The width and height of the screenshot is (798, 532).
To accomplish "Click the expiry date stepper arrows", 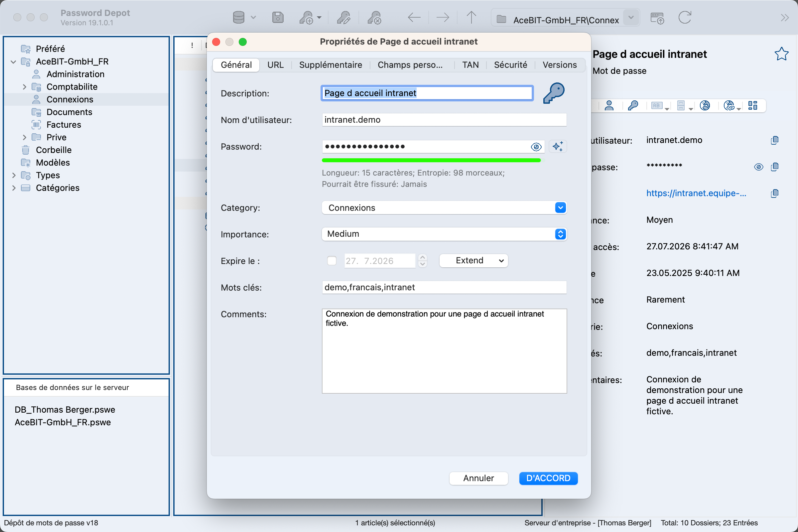I will tap(422, 261).
